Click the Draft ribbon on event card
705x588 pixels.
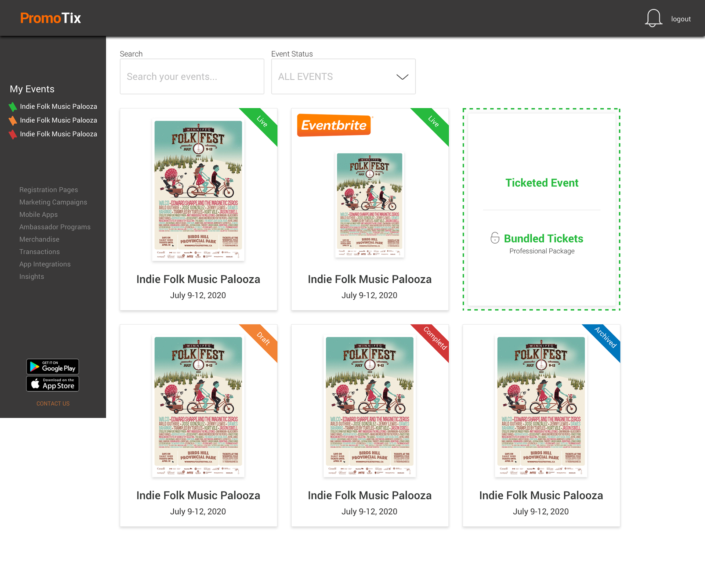coord(263,339)
